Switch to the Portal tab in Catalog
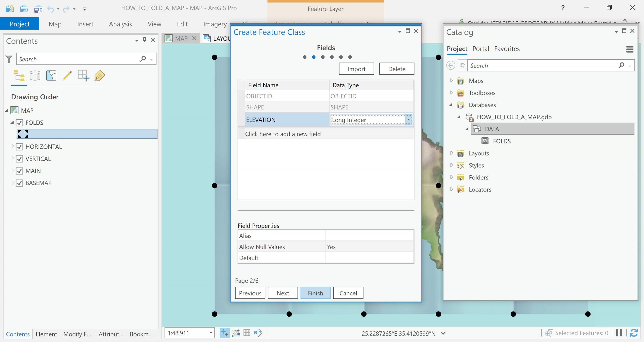The width and height of the screenshot is (644, 342). click(480, 49)
